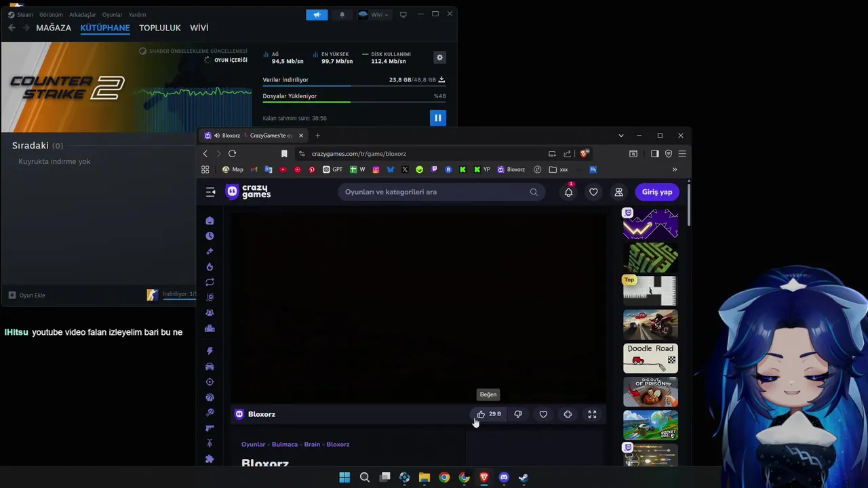Add Bloxorz to favorites heart
868x488 pixels.
coord(543,414)
